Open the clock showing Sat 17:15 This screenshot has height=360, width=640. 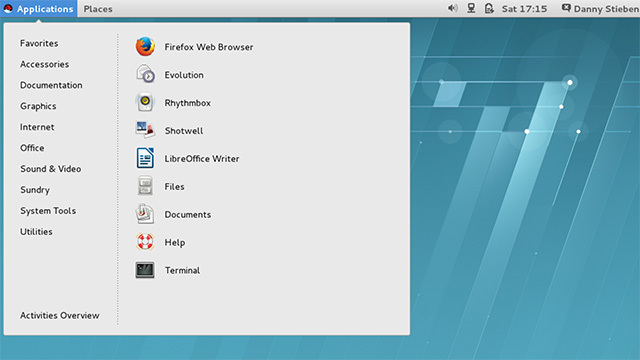point(524,9)
